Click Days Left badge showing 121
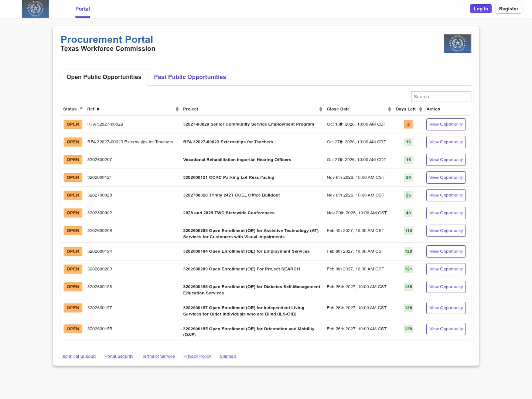 point(408,269)
